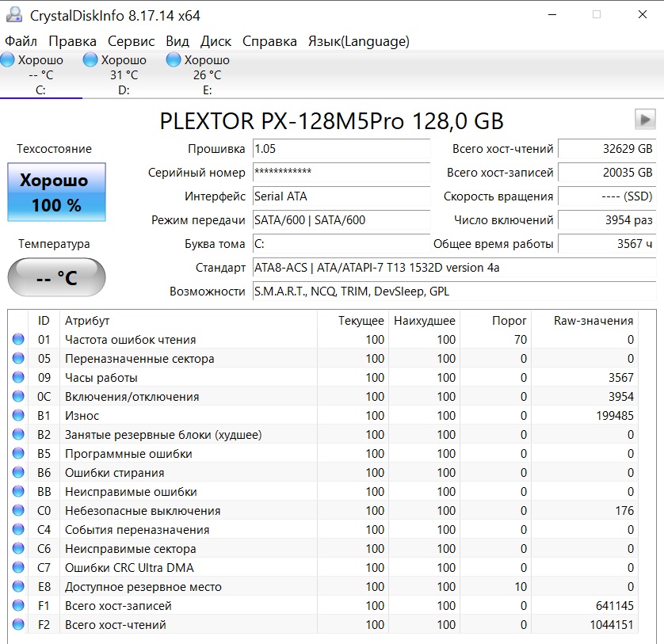Open the Язык(Language) menu
The height and width of the screenshot is (644, 664).
(x=358, y=41)
